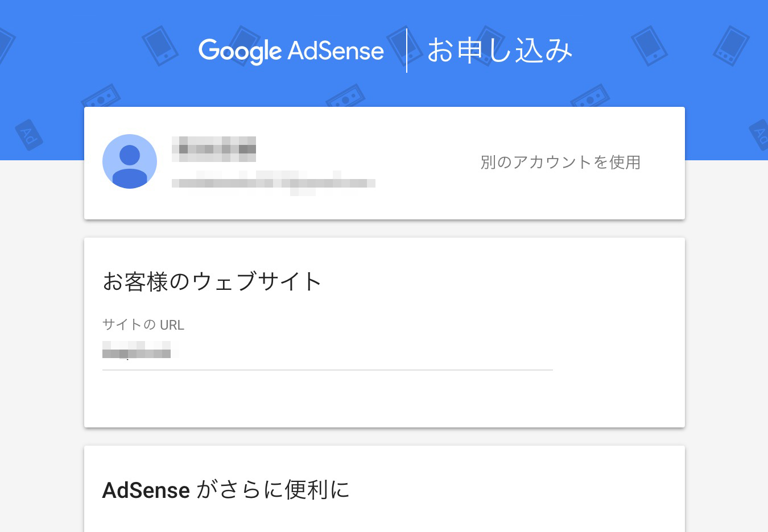Select the blurred site URL text
The height and width of the screenshot is (532, 768).
[138, 350]
